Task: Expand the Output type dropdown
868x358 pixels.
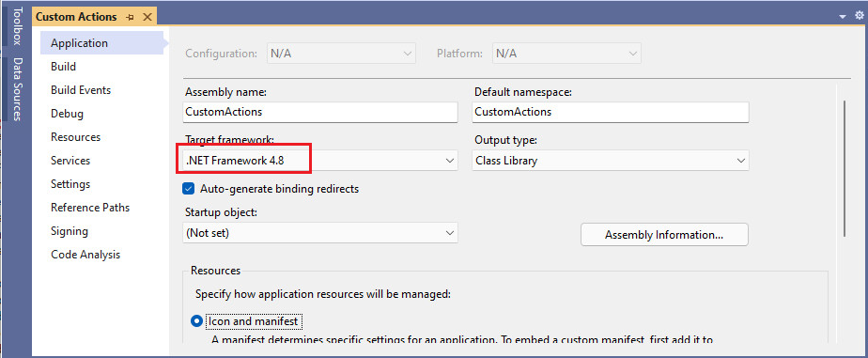Action: 611,161
